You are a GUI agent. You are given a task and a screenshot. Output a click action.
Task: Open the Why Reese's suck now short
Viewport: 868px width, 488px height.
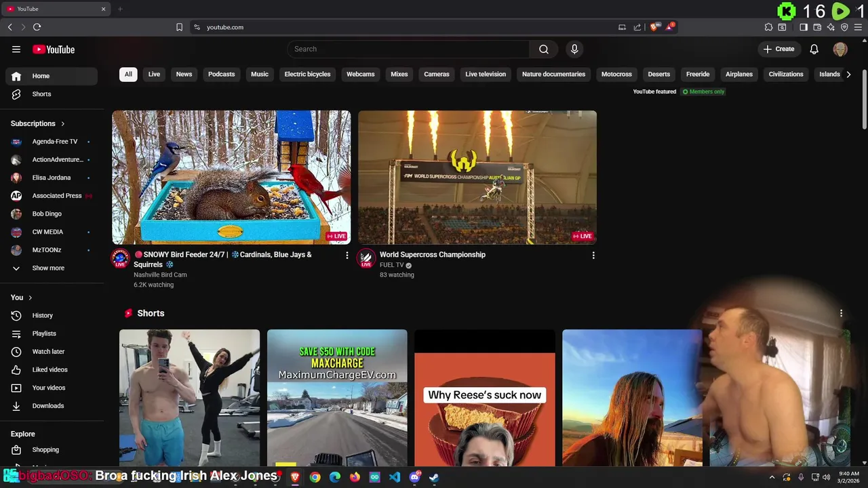[485, 398]
